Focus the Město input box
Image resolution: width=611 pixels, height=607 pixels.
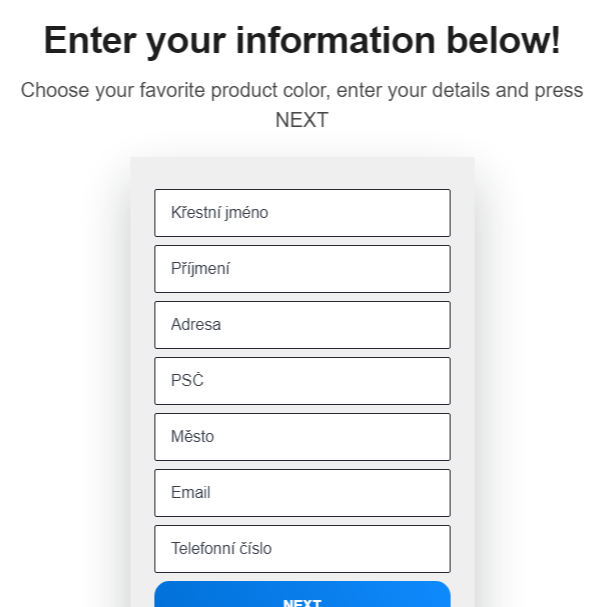coord(302,437)
